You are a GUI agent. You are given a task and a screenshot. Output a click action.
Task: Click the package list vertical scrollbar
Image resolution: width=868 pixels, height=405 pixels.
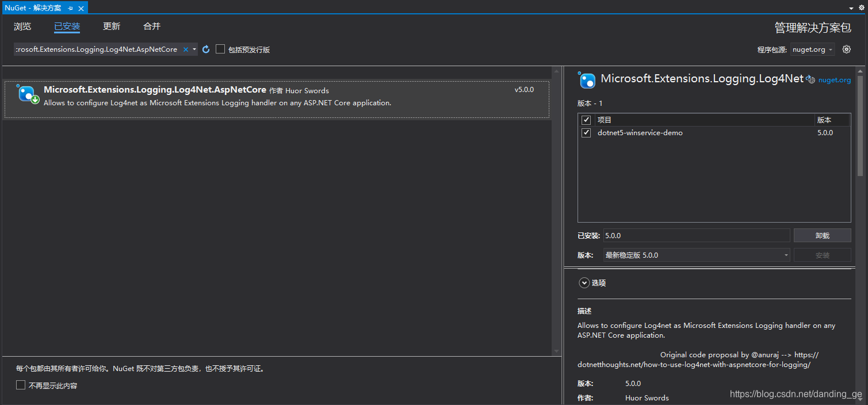pyautogui.click(x=556, y=211)
